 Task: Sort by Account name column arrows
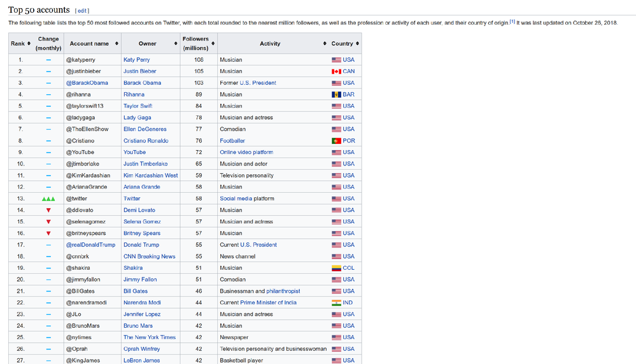[117, 43]
